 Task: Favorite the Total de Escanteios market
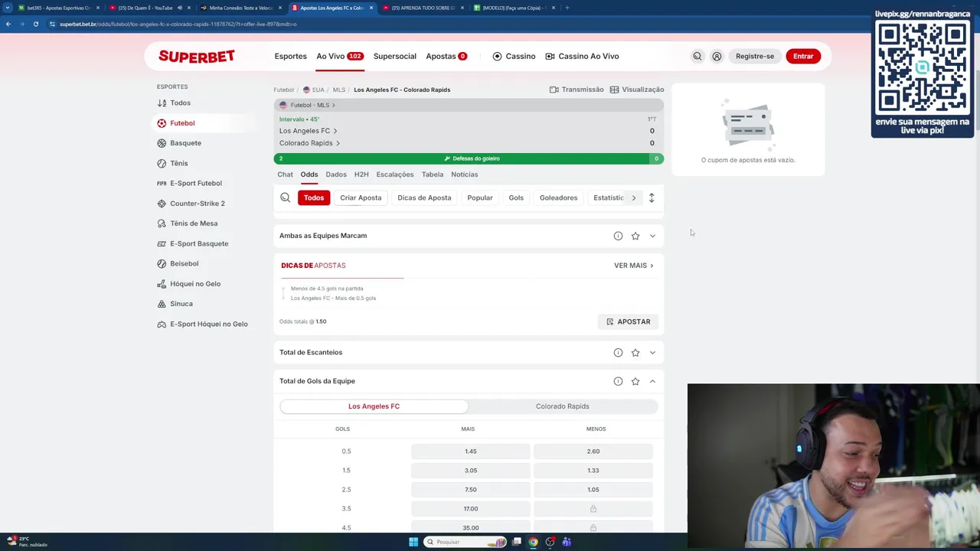tap(635, 353)
